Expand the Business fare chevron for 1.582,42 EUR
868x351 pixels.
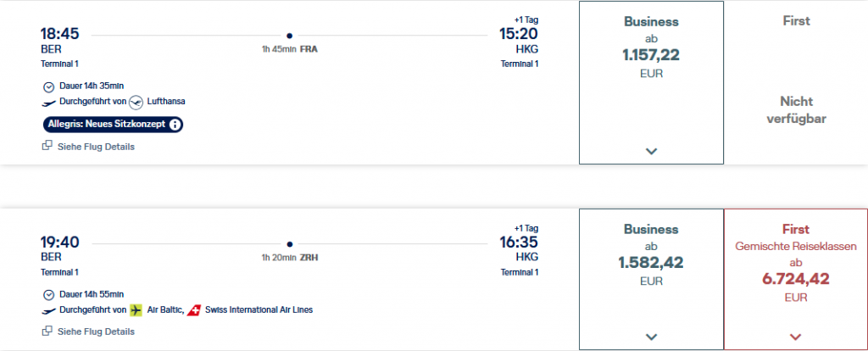tap(651, 337)
